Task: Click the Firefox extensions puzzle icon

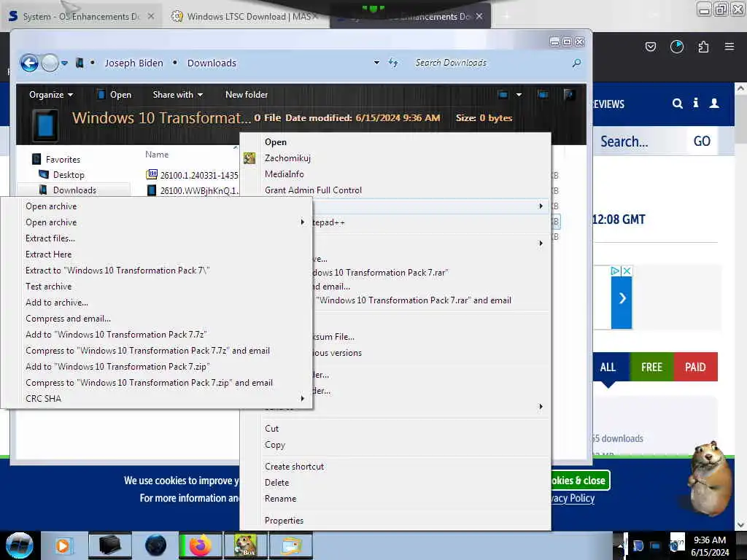Action: point(703,47)
